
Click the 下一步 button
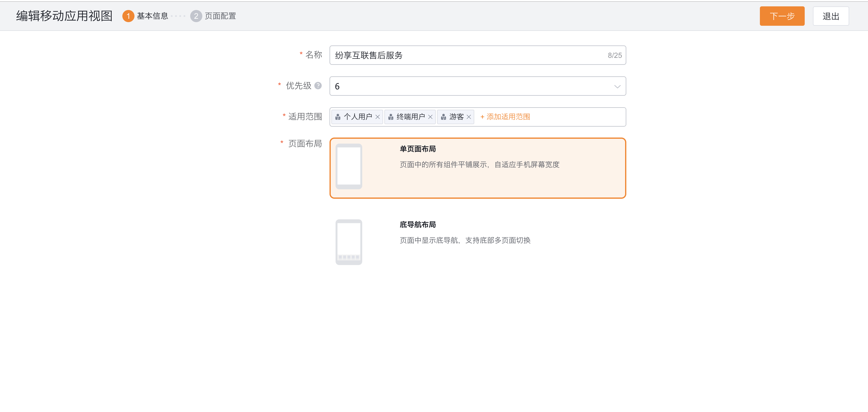point(782,16)
